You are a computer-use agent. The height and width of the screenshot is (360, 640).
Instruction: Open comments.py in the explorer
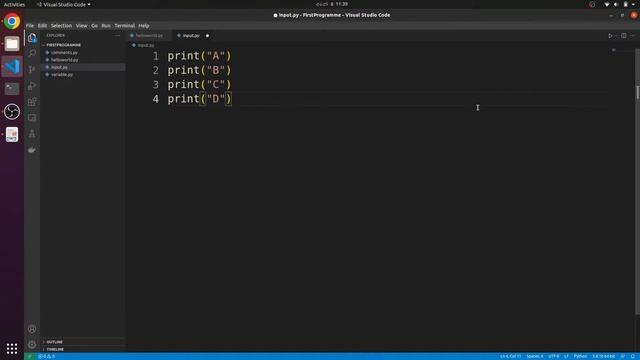[x=83, y=52]
